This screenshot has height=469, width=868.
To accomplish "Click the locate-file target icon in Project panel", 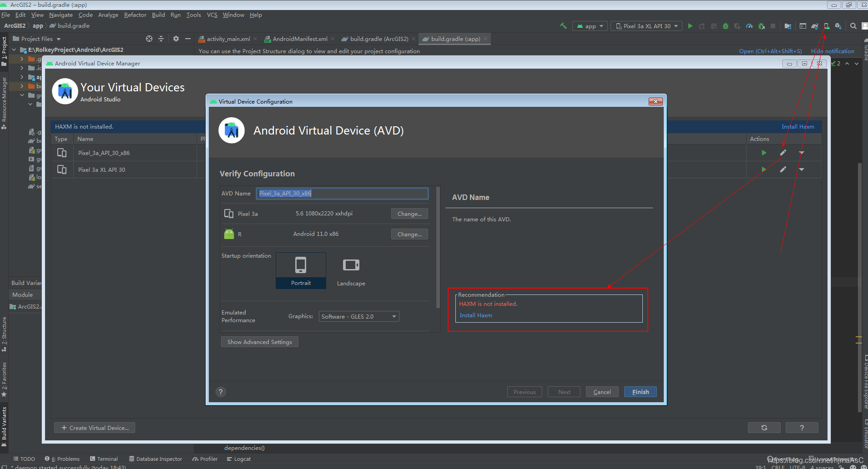I will click(149, 39).
